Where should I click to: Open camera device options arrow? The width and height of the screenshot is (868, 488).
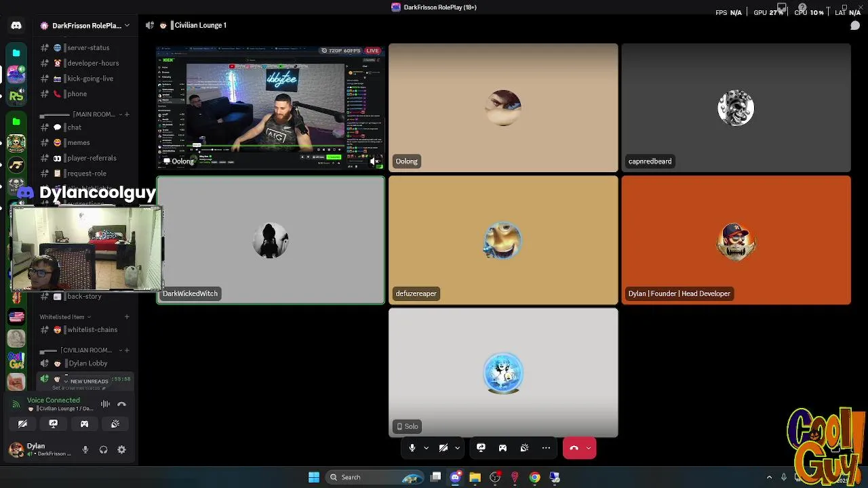coord(458,448)
